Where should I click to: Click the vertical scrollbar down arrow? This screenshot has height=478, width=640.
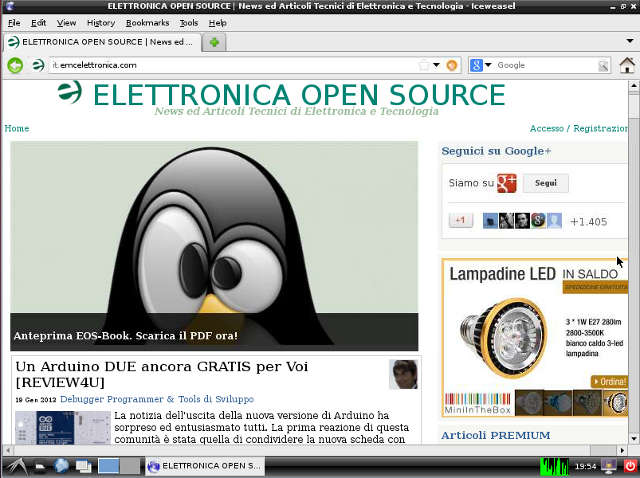(633, 439)
